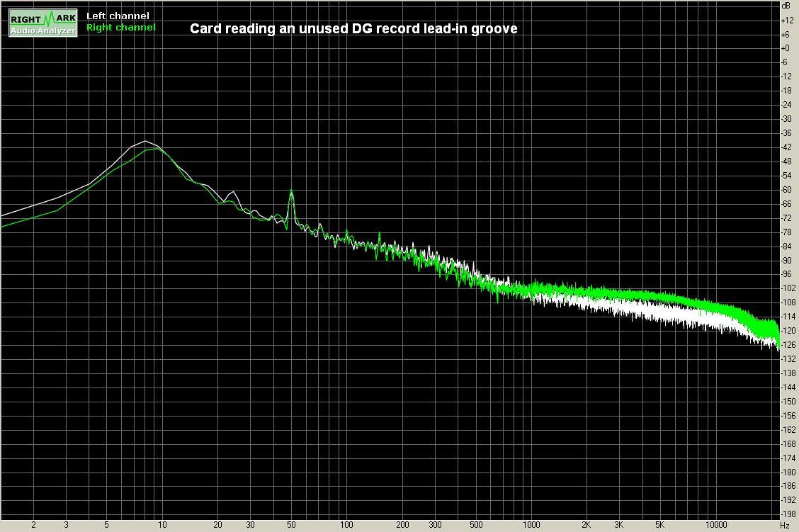Click the '3K' frequency axis label
799x532 pixels.
619,525
